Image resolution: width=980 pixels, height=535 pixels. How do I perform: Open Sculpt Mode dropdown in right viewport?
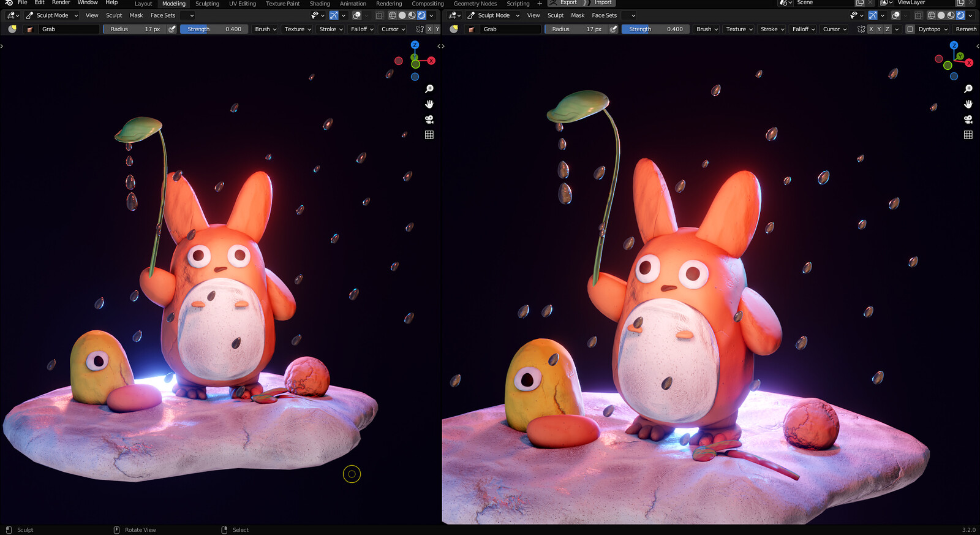[x=494, y=15]
